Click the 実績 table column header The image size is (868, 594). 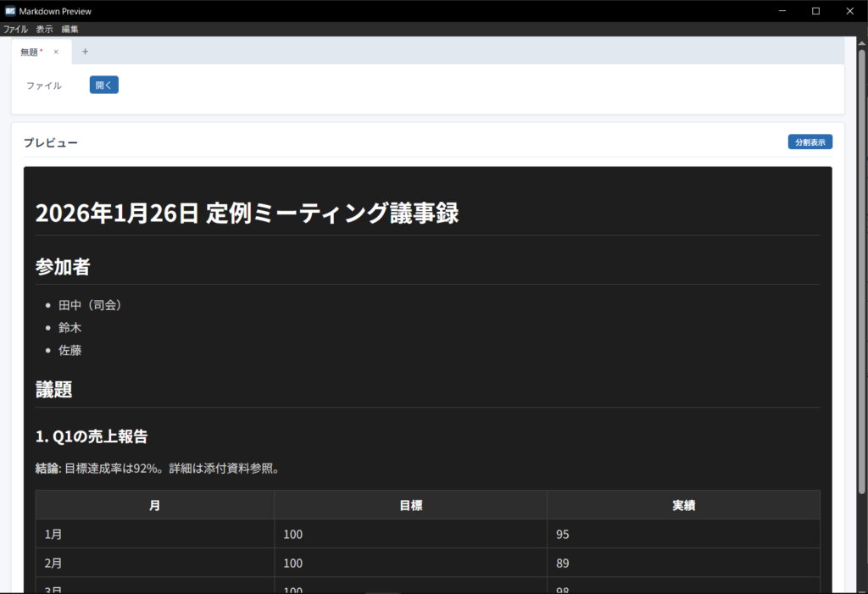(x=683, y=505)
